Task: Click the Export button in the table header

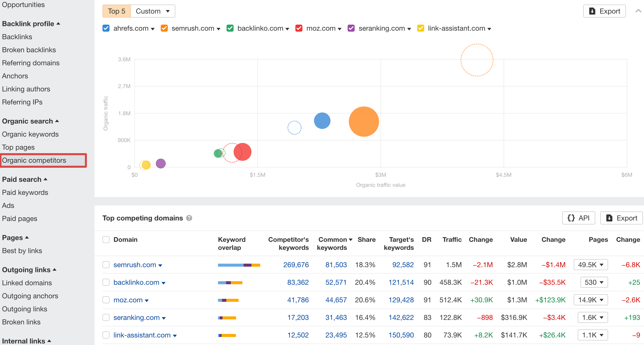Action: (621, 218)
